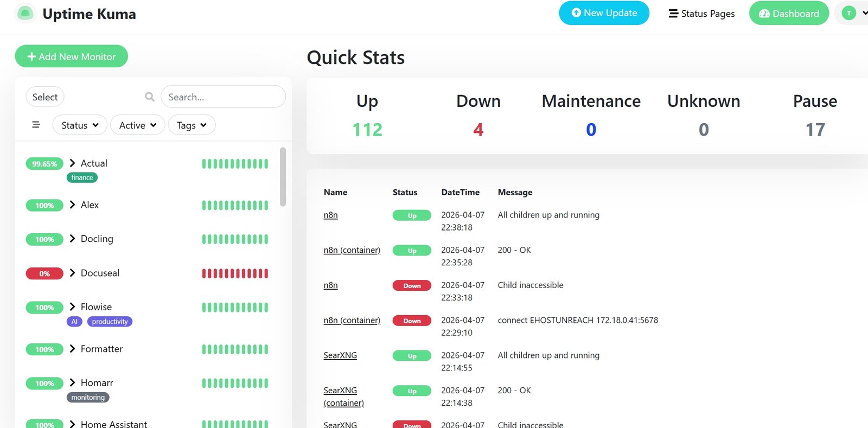868x428 pixels.
Task: Click the Maintenance count 0
Action: (x=591, y=130)
